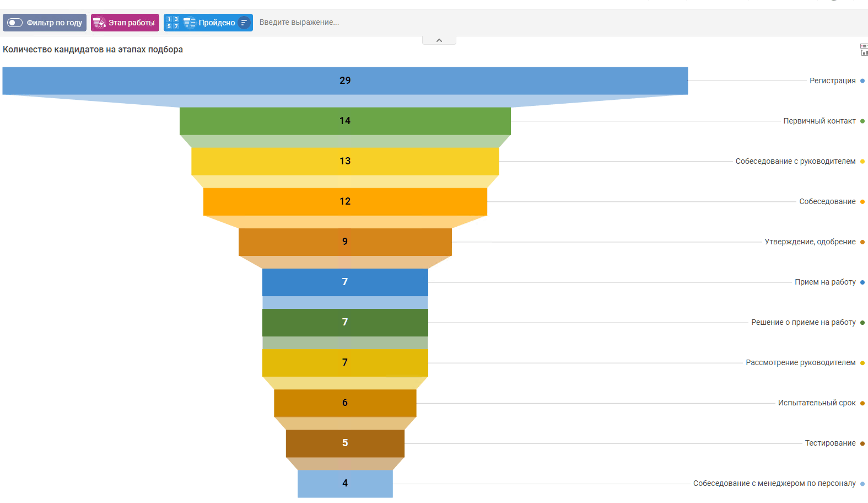Click the Рассмотрение руководителем legend label

[x=801, y=362]
